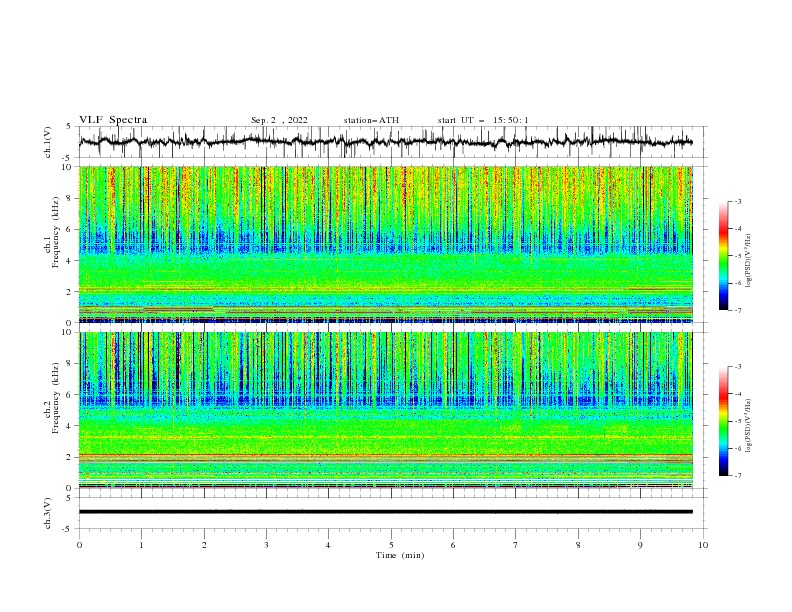Click the 'Time (min)' axis label
This screenshot has width=792, height=612.
click(x=400, y=555)
